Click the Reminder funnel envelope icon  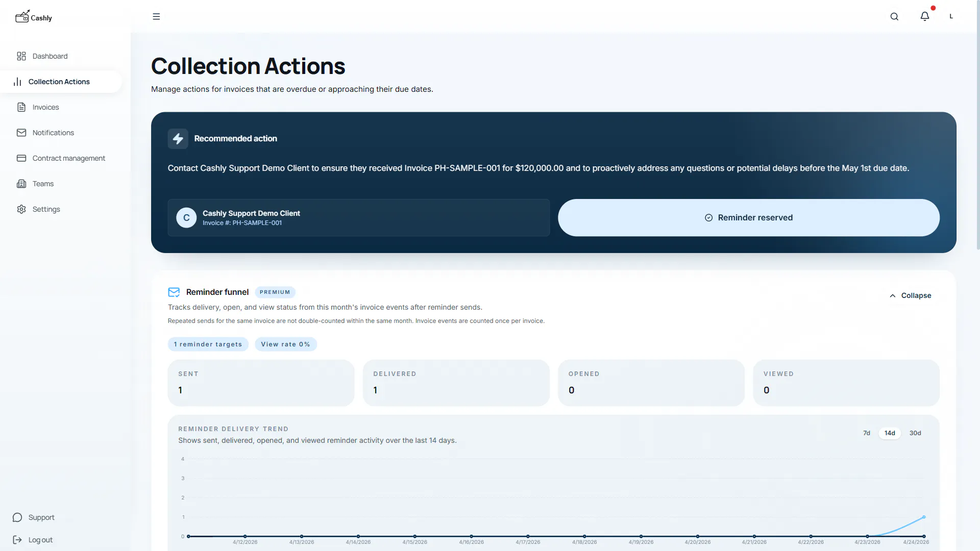coord(174,292)
